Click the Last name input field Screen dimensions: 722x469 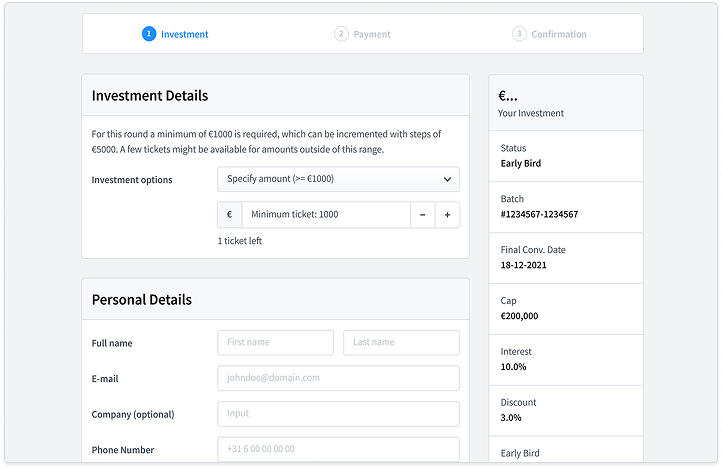pyautogui.click(x=401, y=342)
